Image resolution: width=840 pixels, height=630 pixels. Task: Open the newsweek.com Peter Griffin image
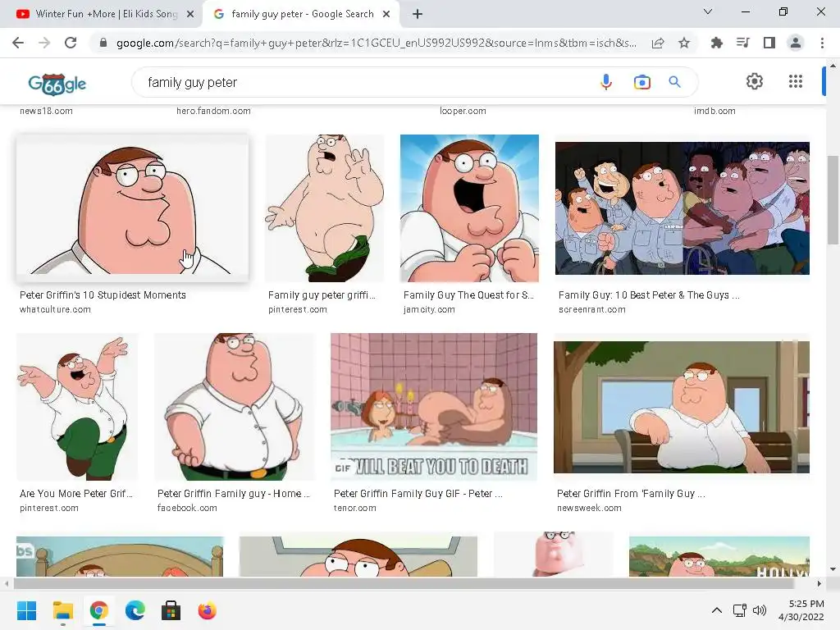click(682, 407)
